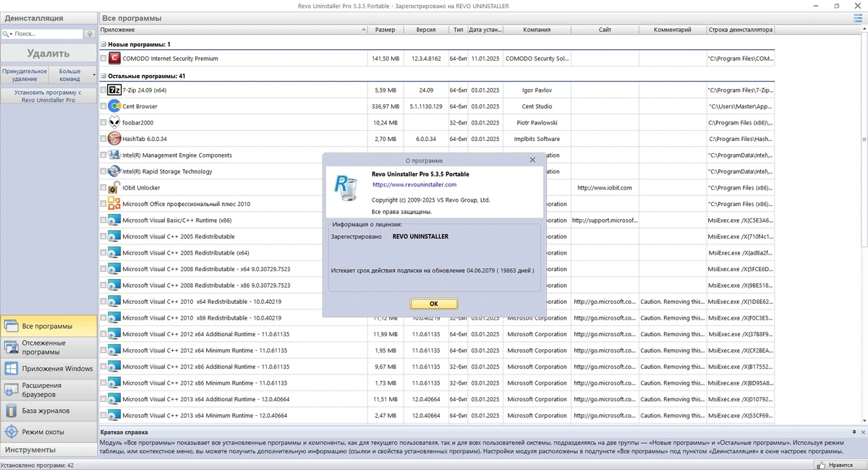Sort by the Строка деинсталлятора column header
The width and height of the screenshot is (868, 470).
(741, 30)
